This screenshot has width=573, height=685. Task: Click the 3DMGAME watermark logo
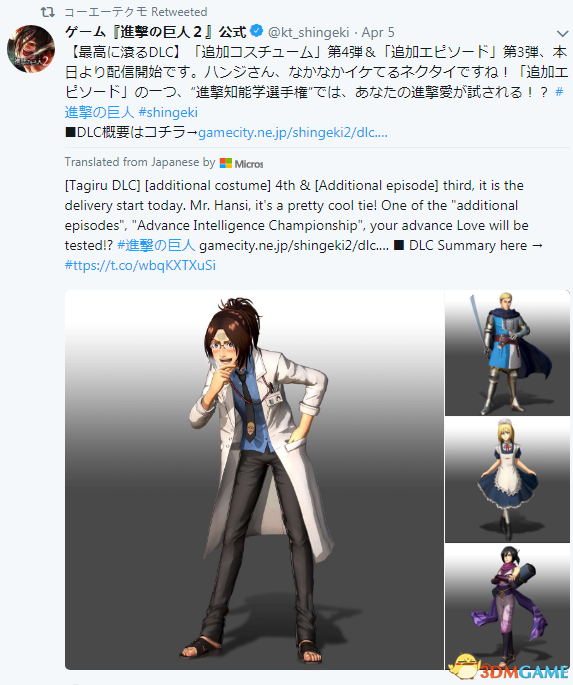tap(510, 668)
